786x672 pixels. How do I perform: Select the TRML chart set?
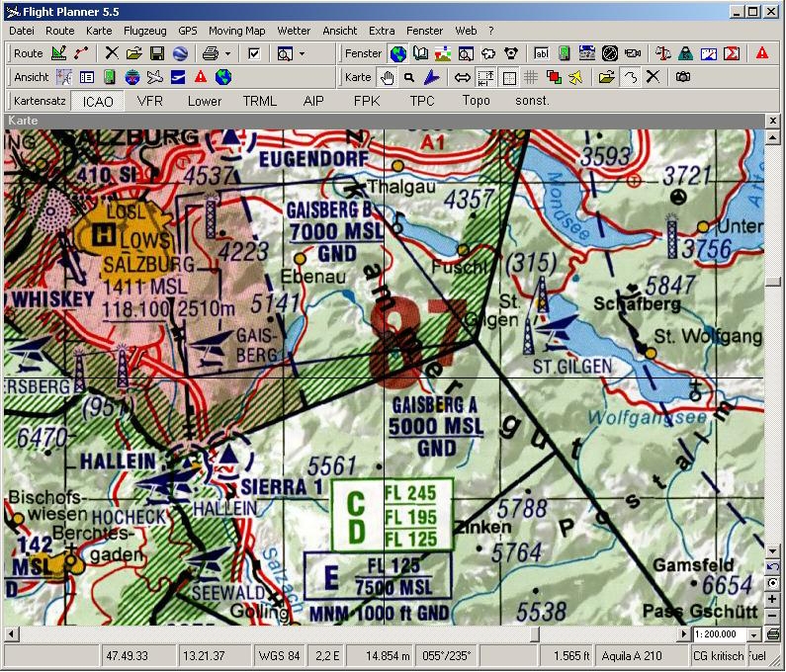[260, 101]
